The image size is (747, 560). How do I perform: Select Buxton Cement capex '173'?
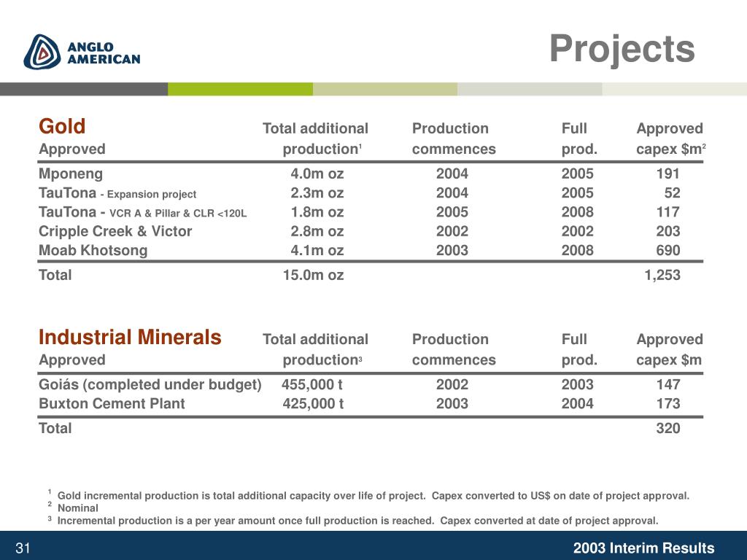point(668,403)
